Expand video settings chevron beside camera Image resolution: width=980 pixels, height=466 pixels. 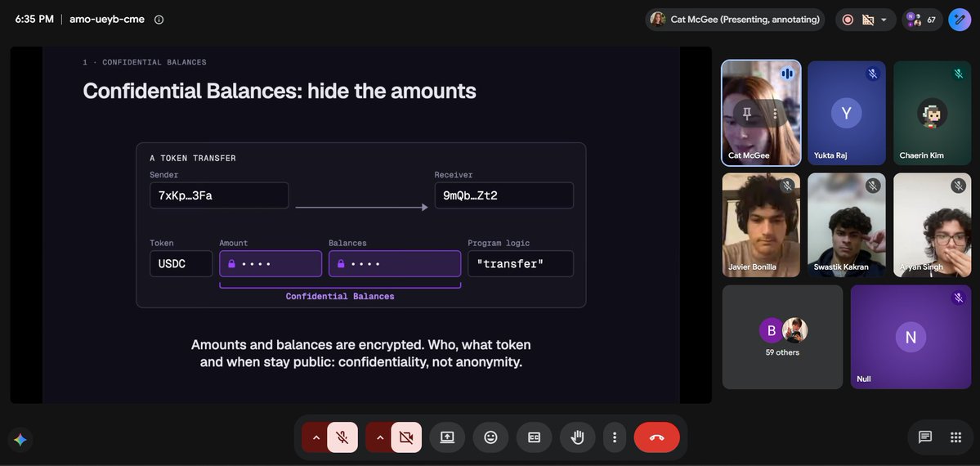click(379, 438)
